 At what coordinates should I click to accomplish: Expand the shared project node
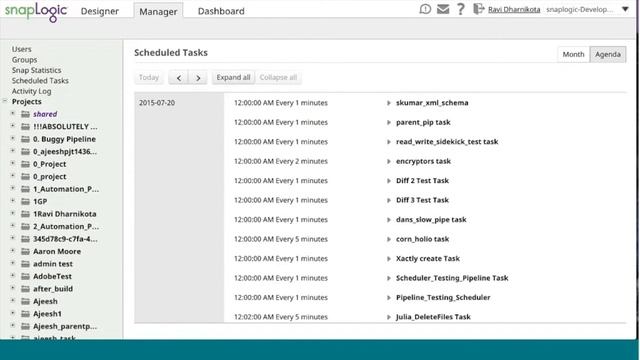point(13,113)
